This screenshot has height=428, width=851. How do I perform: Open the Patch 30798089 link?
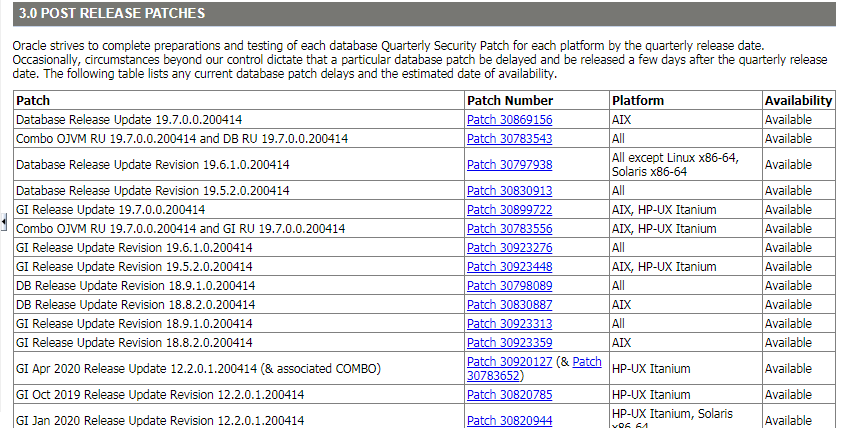click(509, 286)
